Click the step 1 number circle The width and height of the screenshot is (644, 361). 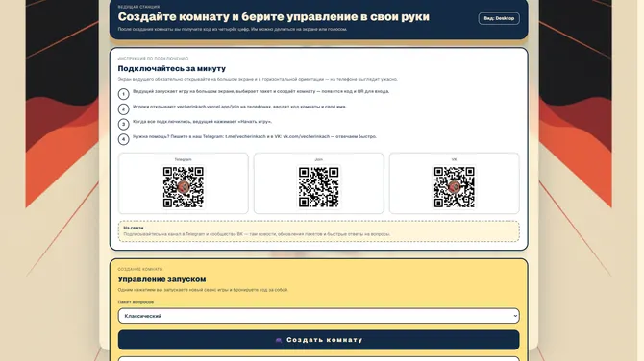coord(124,94)
